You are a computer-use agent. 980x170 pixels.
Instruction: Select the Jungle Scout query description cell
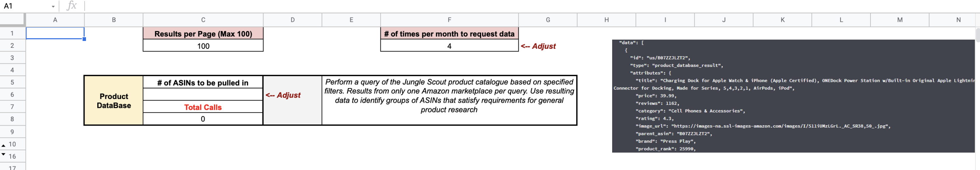point(449,100)
